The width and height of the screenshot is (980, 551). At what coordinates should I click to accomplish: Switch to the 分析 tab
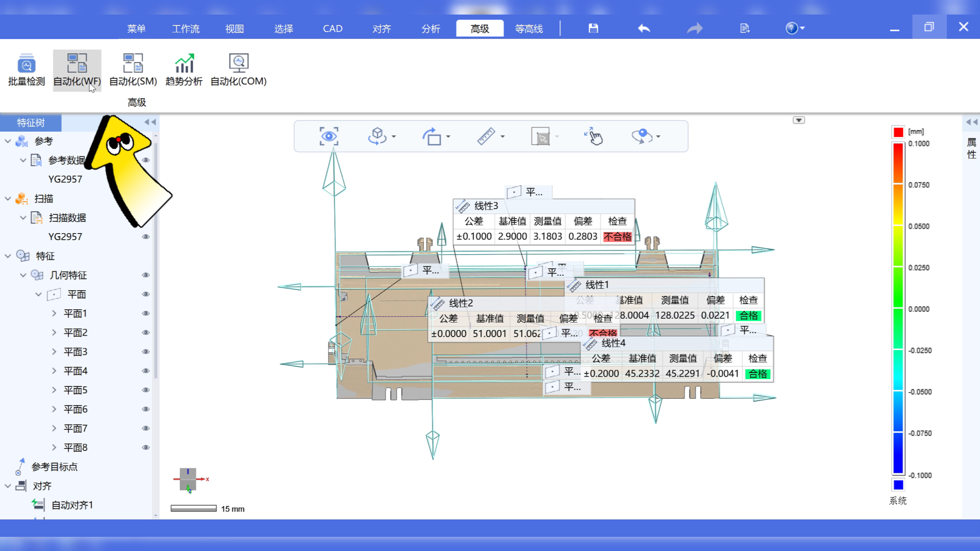tap(430, 29)
